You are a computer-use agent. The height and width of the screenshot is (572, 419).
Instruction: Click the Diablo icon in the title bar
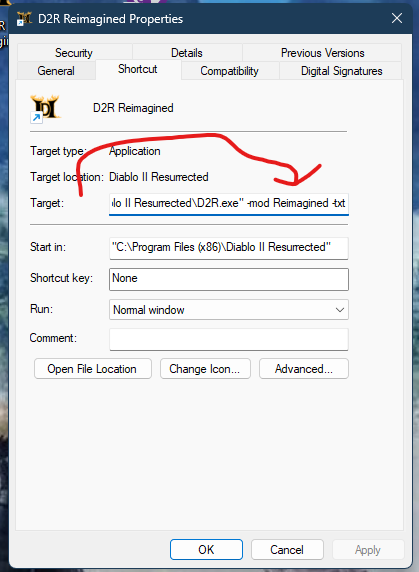coord(24,18)
